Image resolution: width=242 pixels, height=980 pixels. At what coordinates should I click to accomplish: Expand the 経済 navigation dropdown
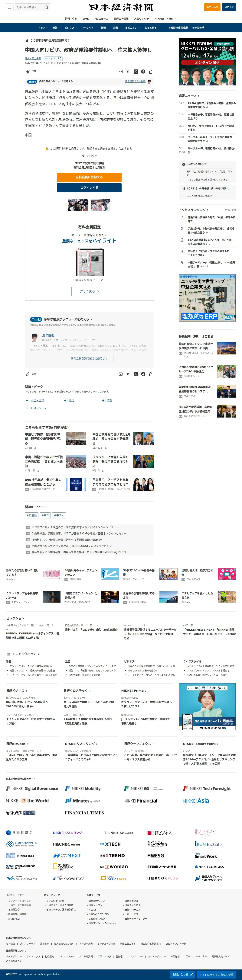pyautogui.click(x=104, y=28)
